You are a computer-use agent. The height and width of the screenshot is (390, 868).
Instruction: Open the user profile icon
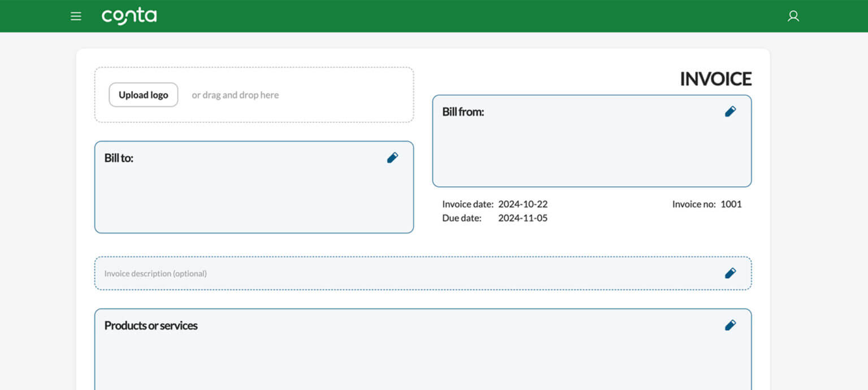793,16
